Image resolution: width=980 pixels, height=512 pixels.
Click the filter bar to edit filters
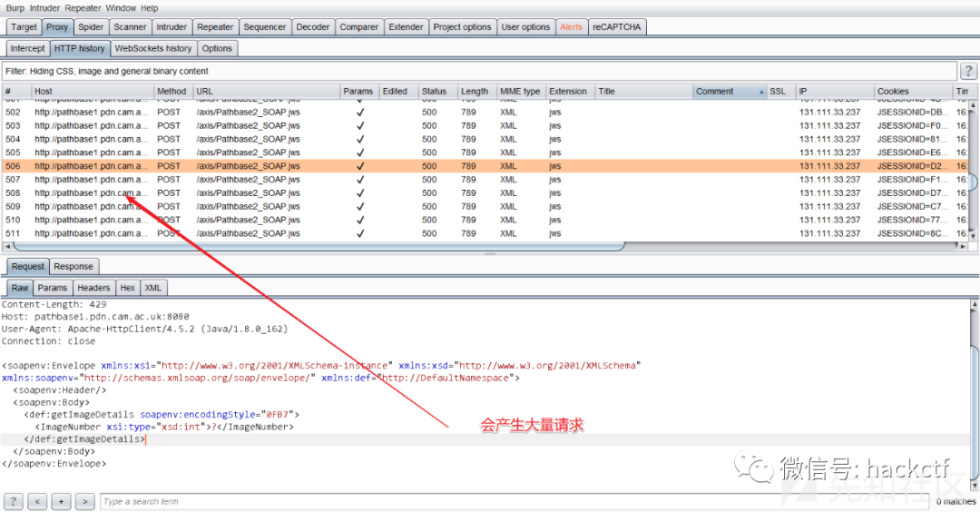[x=479, y=72]
